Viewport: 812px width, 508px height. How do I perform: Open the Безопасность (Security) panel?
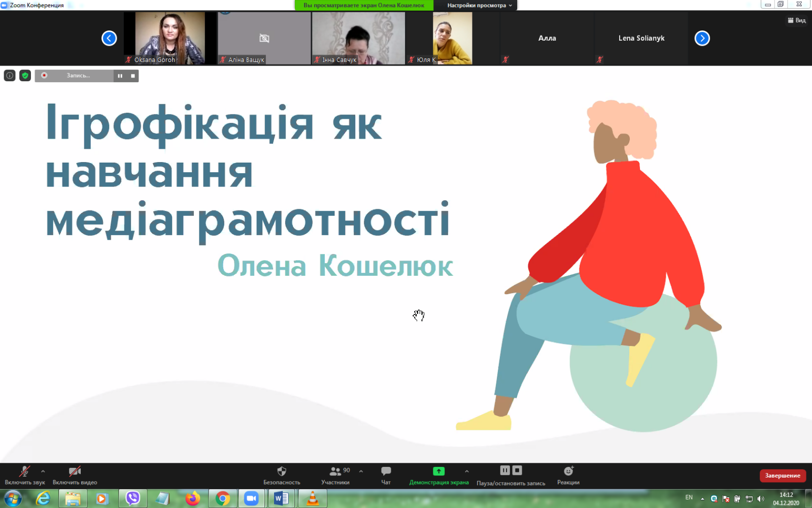282,475
